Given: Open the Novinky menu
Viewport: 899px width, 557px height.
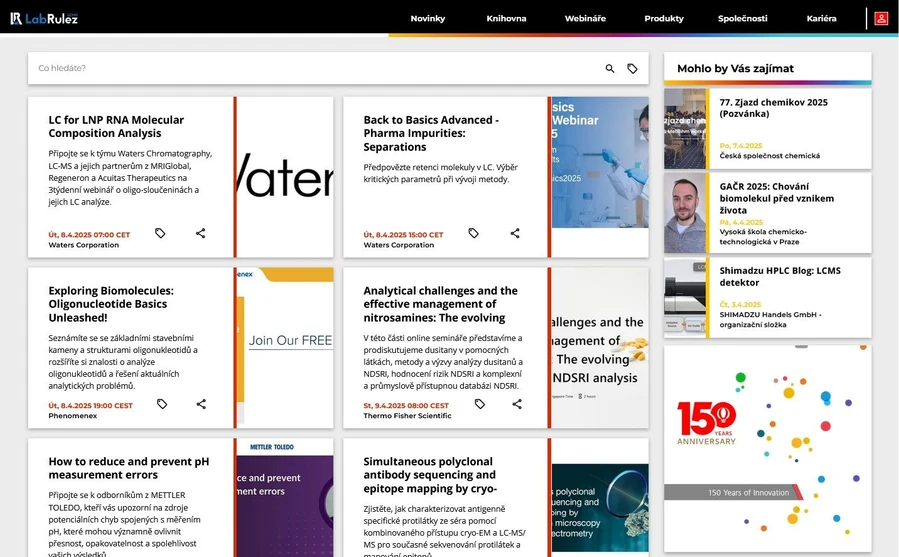Looking at the screenshot, I should (x=428, y=18).
